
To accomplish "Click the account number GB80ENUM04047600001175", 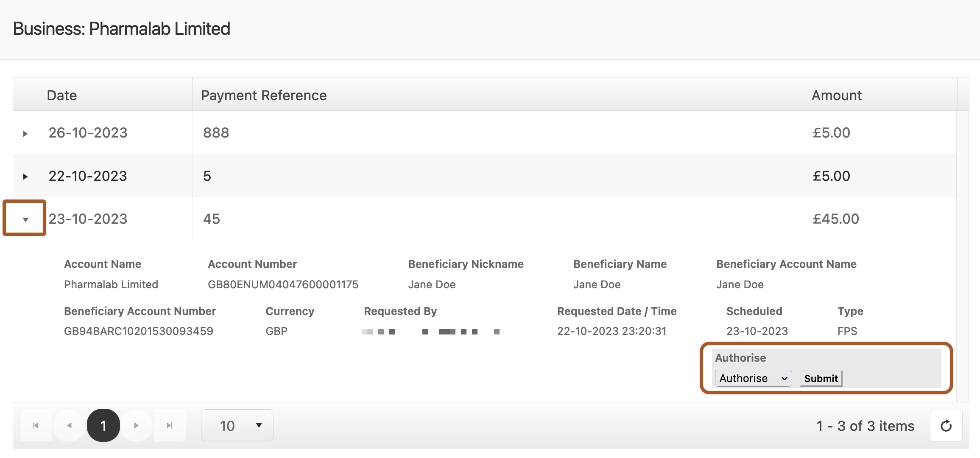I will (x=283, y=284).
